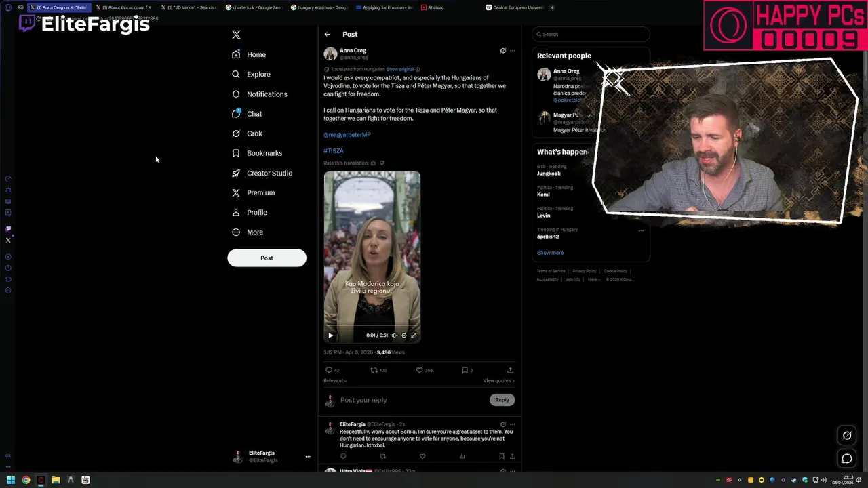Play the video in the post
Screen dimensions: 868x488
[x=331, y=335]
